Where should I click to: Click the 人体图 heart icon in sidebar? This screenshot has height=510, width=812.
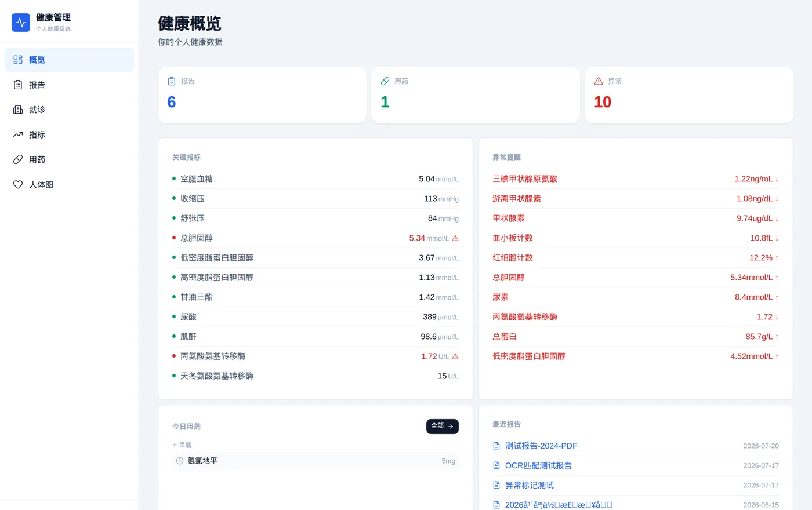[x=18, y=184]
